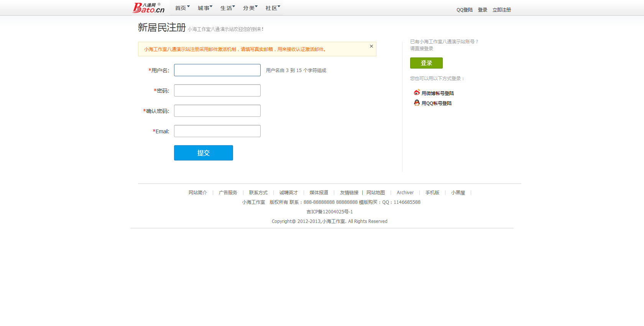Screen dimensions: 644x326
Task: Click the Email input box
Action: 217,131
